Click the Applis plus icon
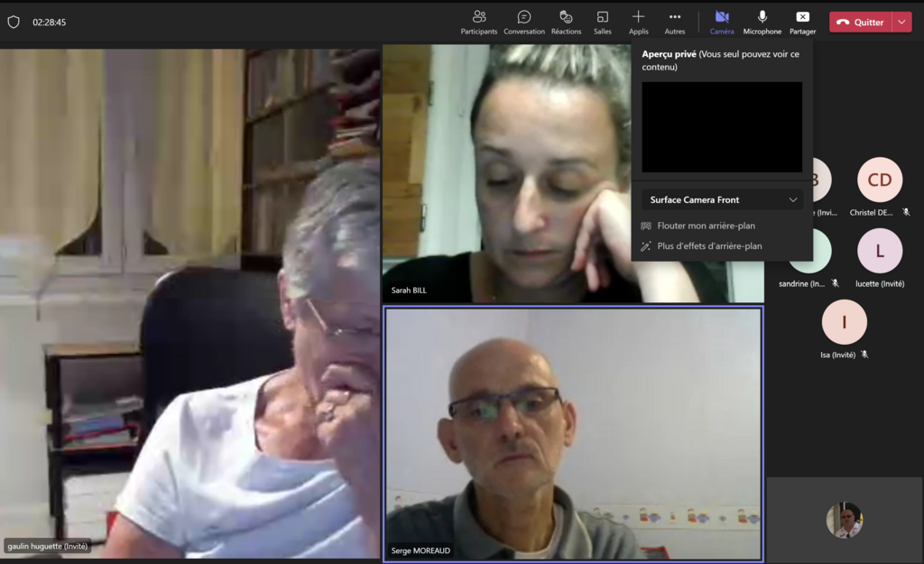Image resolution: width=924 pixels, height=564 pixels. 638,17
